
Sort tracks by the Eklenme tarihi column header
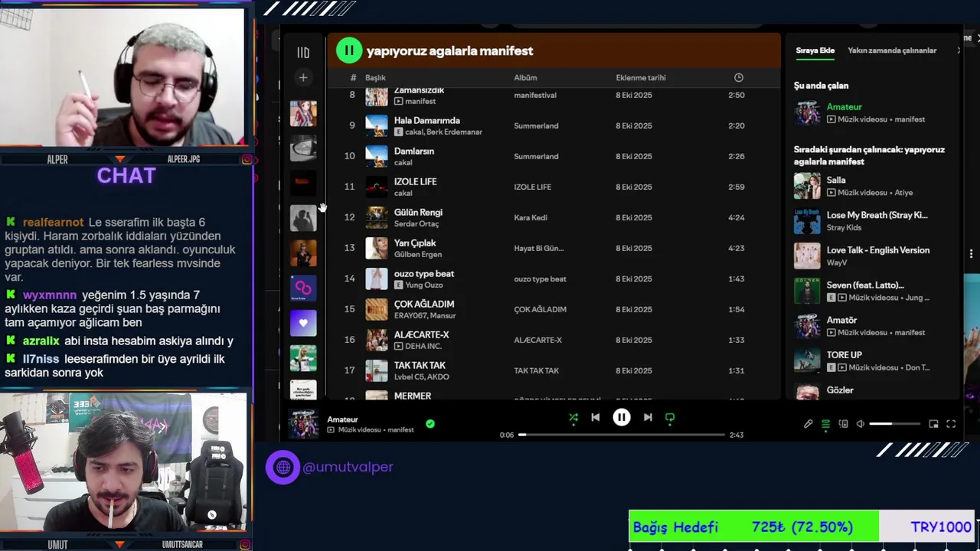[641, 77]
